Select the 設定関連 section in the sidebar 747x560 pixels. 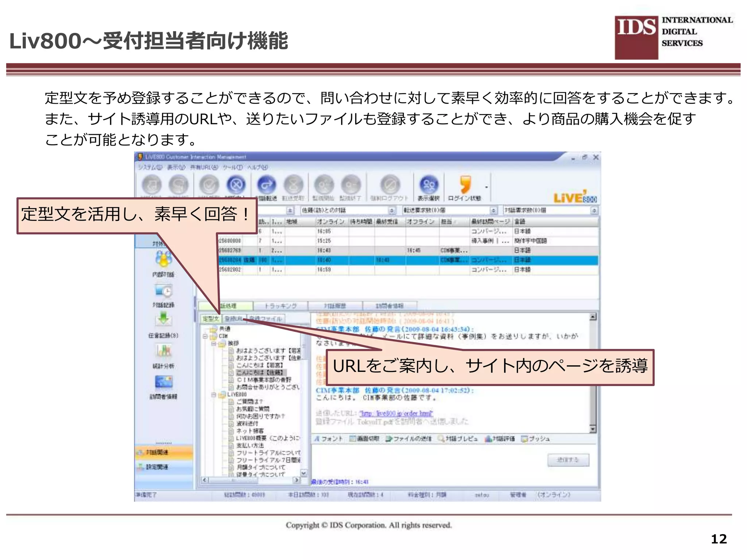pyautogui.click(x=164, y=467)
